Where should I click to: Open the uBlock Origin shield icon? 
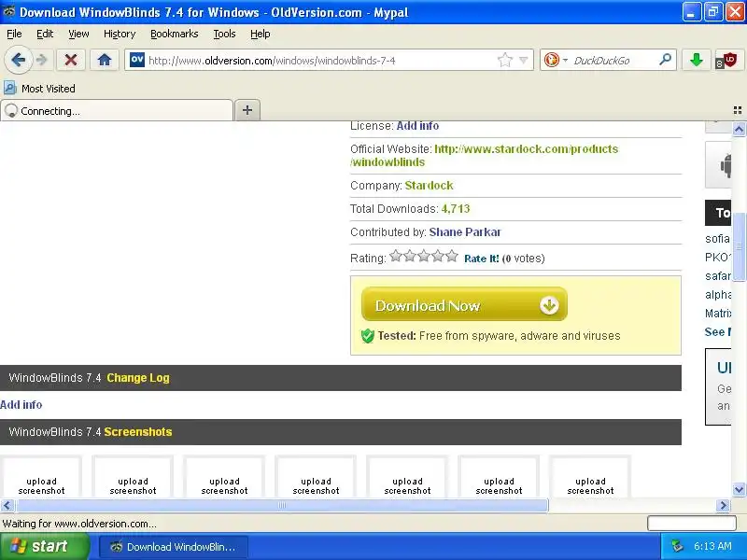(x=726, y=61)
